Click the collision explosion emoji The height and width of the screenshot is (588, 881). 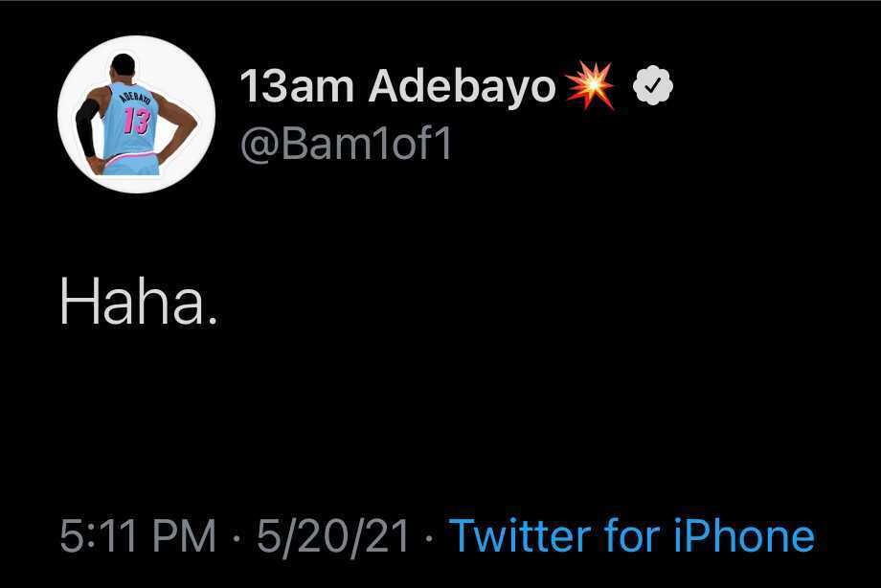click(x=591, y=88)
